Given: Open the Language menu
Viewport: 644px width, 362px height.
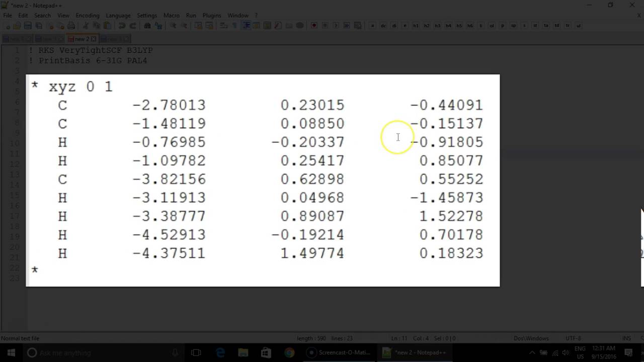Looking at the screenshot, I should pos(118,16).
